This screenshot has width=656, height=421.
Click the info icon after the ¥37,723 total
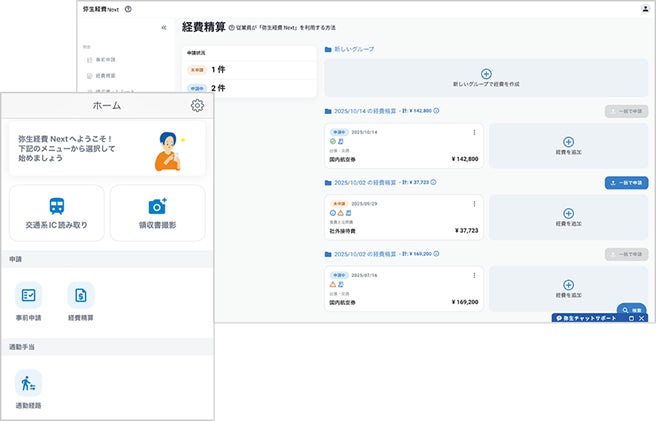(x=433, y=182)
